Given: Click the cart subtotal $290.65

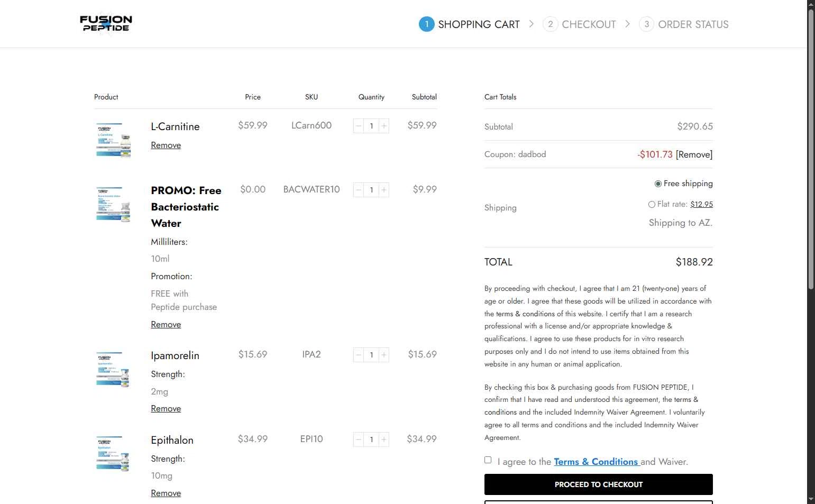Looking at the screenshot, I should point(695,126).
